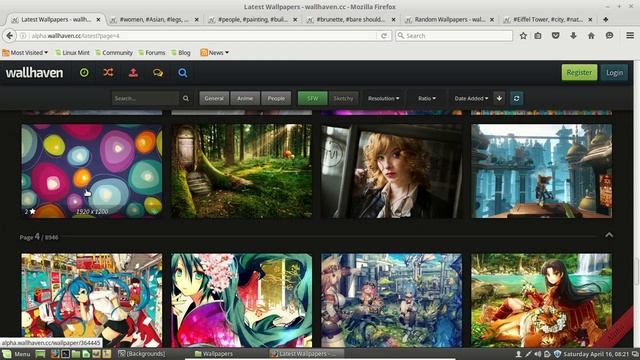Click the filter refresh button

(516, 98)
